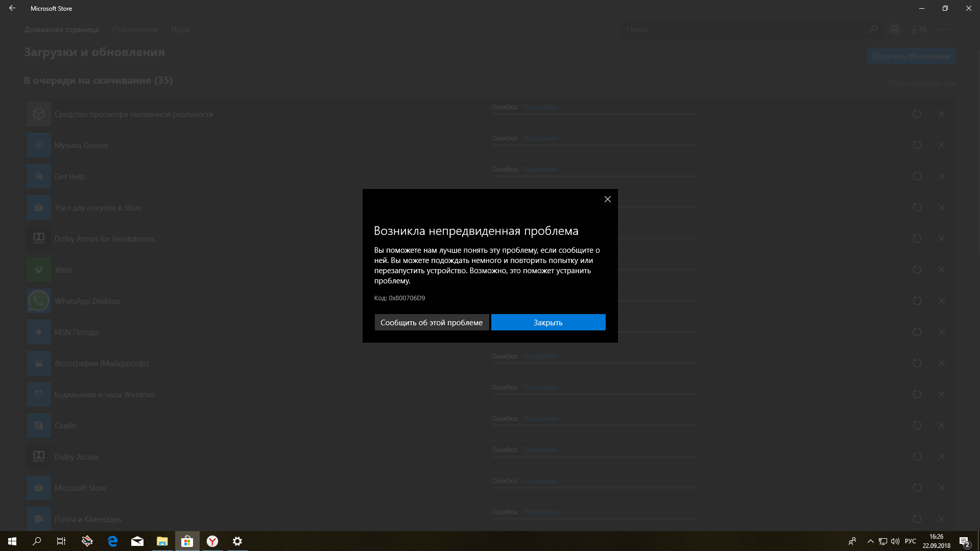This screenshot has width=980, height=551.
Task: Click 'Приостановить все' link
Action: coord(921,83)
